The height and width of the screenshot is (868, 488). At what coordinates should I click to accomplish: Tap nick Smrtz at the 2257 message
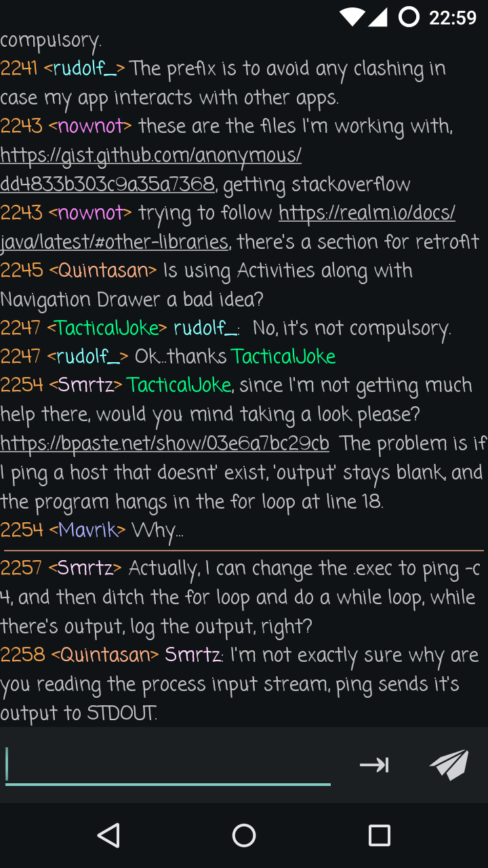85,568
